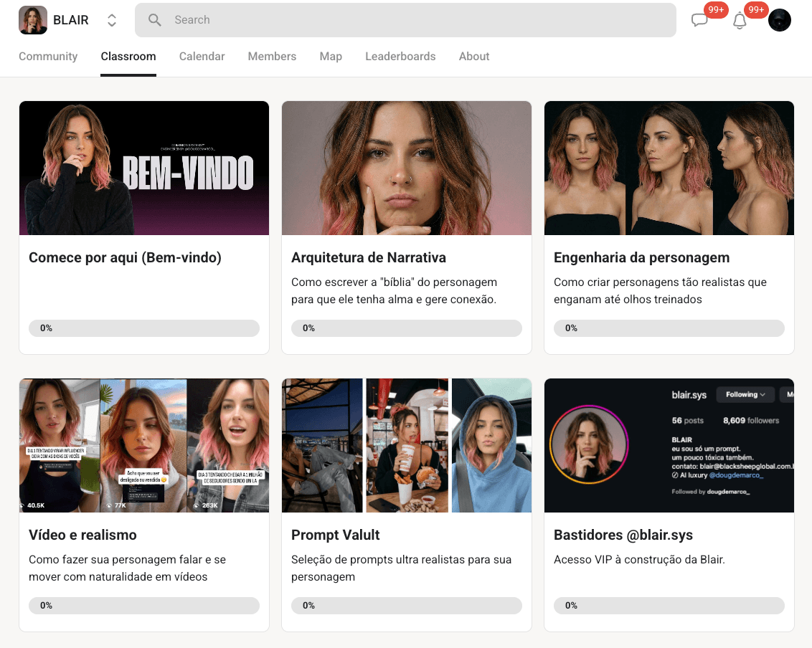Open the Bem-vindo course thumbnail
This screenshot has width=812, height=648.
[x=144, y=168]
